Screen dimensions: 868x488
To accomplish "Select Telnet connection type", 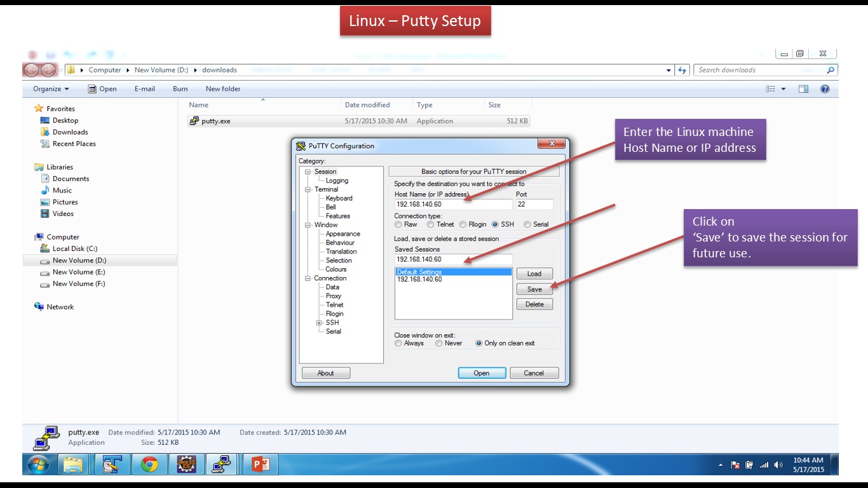I will [x=430, y=224].
